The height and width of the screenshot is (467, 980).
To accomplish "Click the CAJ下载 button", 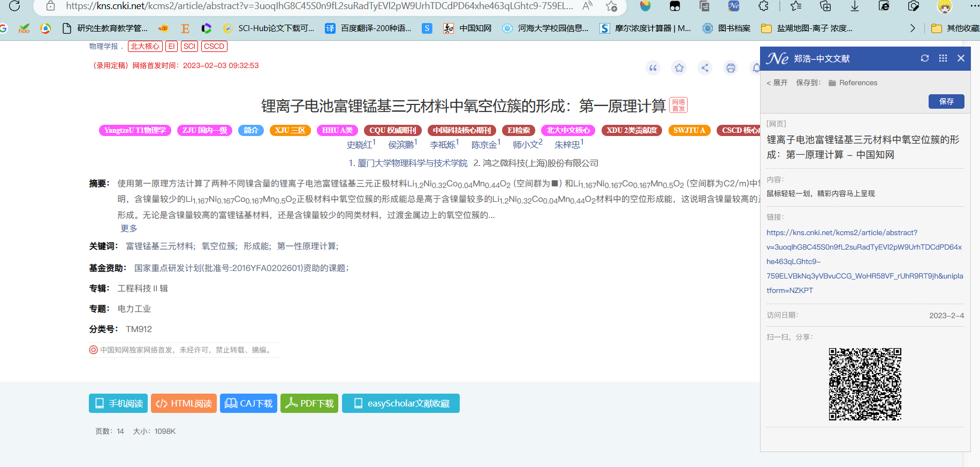I will (248, 403).
